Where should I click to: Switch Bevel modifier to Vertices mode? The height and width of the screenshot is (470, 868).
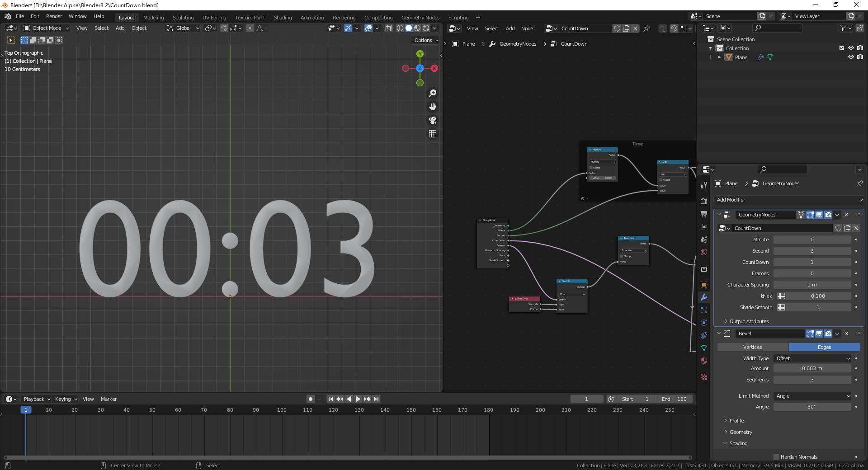(x=752, y=347)
